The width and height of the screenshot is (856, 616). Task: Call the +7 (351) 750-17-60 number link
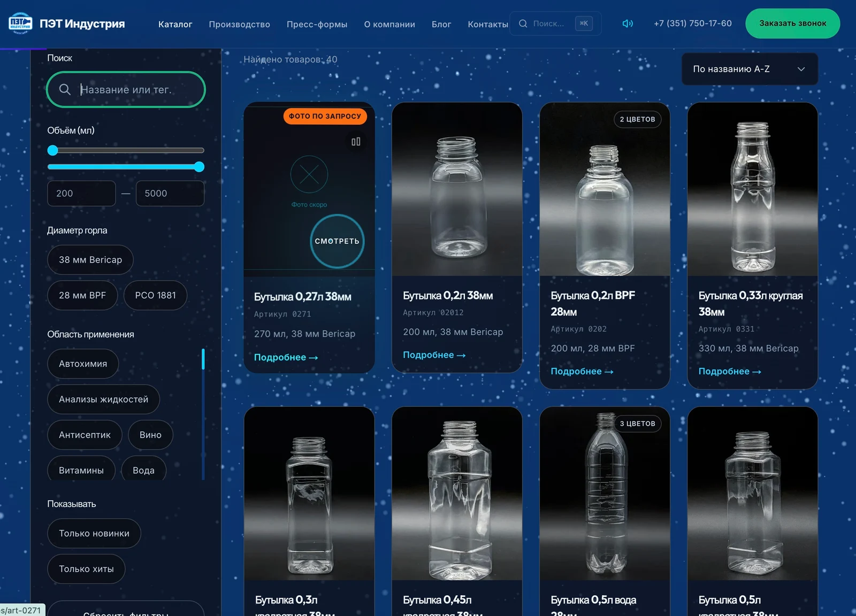click(693, 24)
